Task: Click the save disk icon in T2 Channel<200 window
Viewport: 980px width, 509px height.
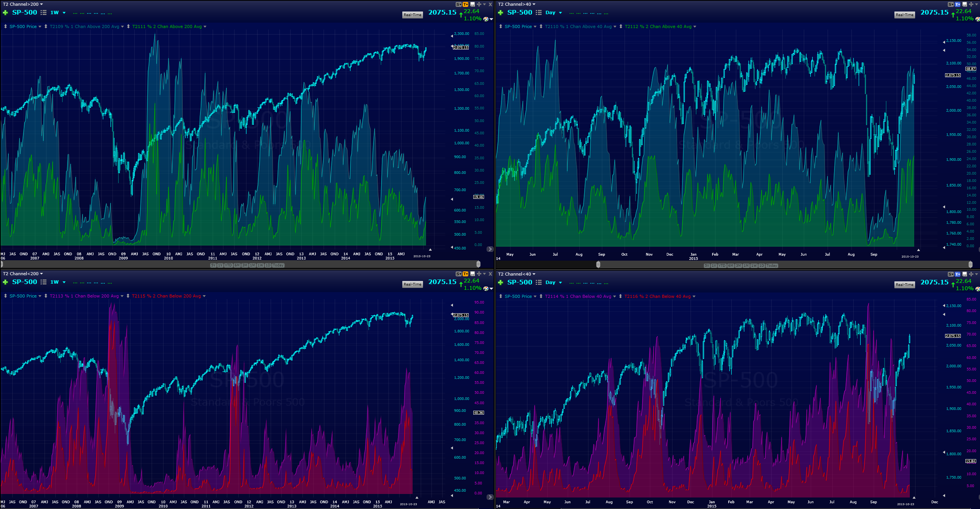Action: [473, 274]
